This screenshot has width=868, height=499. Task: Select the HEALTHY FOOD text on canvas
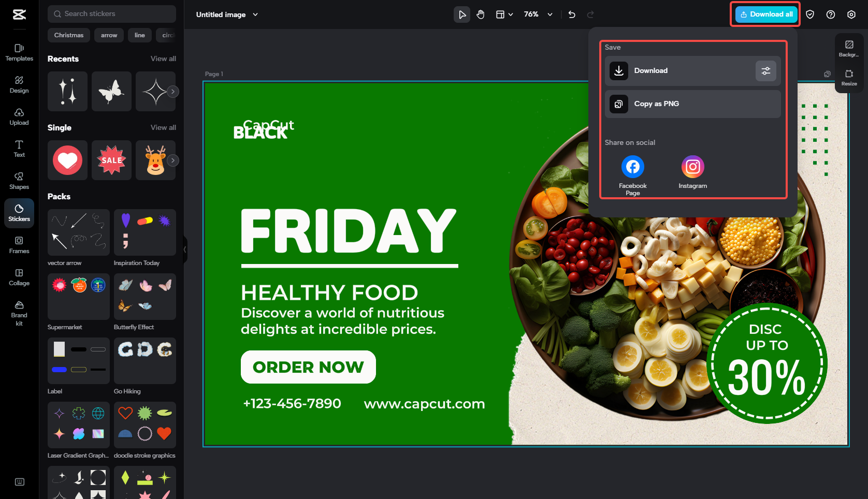pyautogui.click(x=329, y=293)
